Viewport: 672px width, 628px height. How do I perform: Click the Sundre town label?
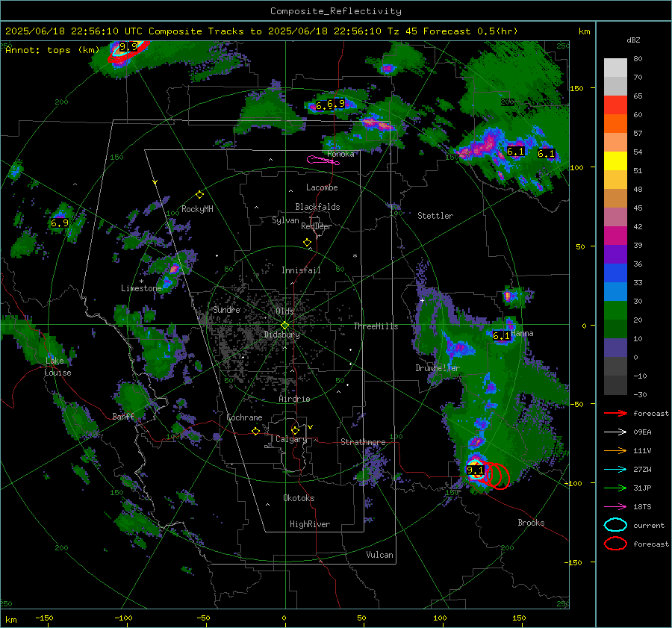click(226, 309)
